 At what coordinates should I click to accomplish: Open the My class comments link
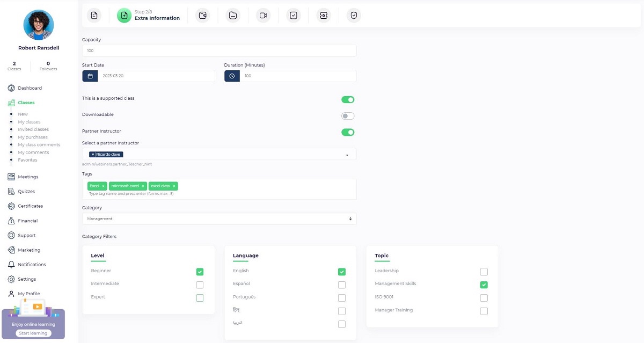pyautogui.click(x=39, y=145)
